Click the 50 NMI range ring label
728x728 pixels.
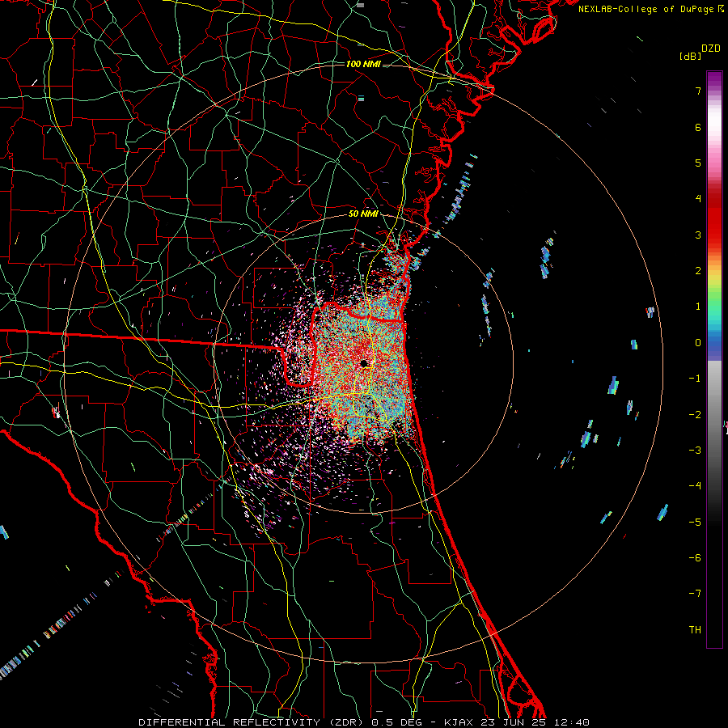(363, 214)
